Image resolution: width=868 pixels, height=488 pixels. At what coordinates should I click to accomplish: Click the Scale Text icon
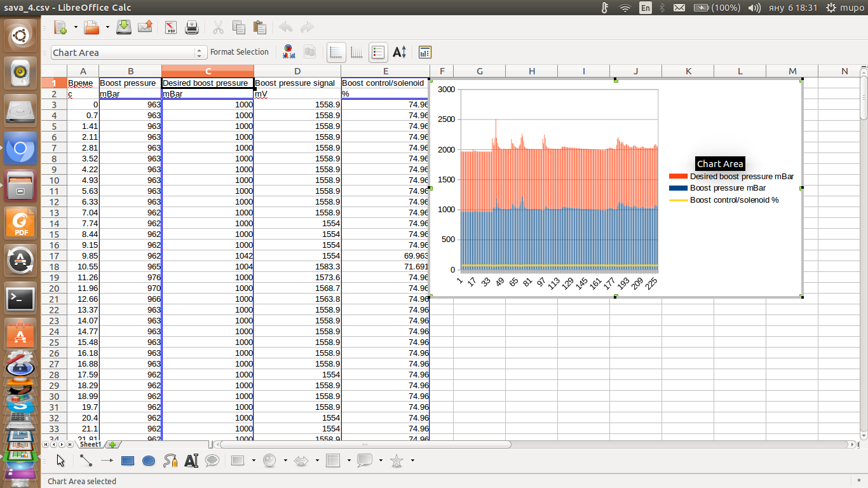pyautogui.click(x=399, y=52)
